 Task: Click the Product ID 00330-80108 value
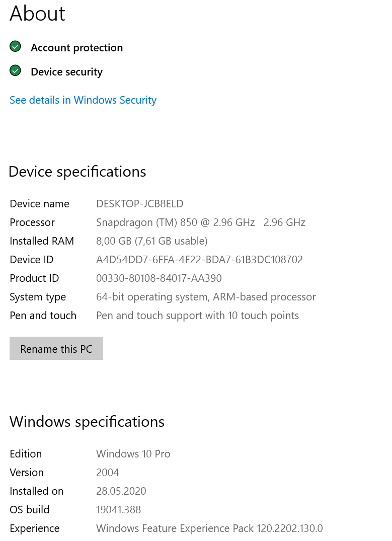159,278
